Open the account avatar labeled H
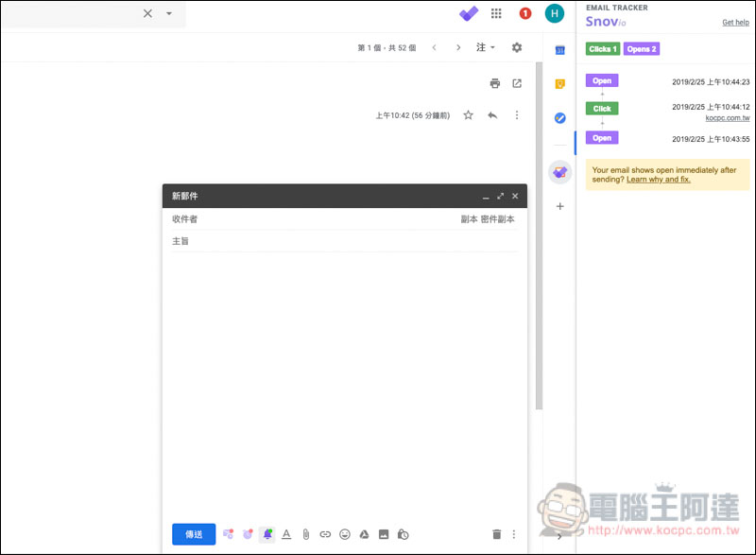756x555 pixels. [x=555, y=13]
